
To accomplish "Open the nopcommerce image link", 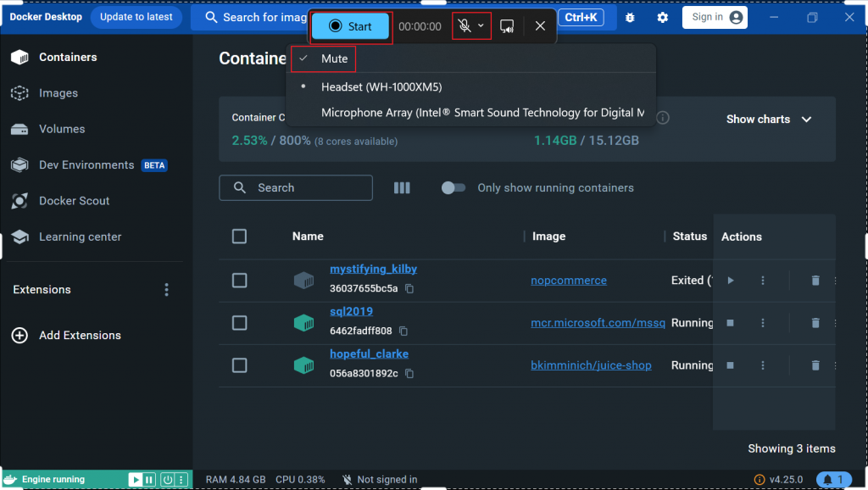I will (x=569, y=280).
